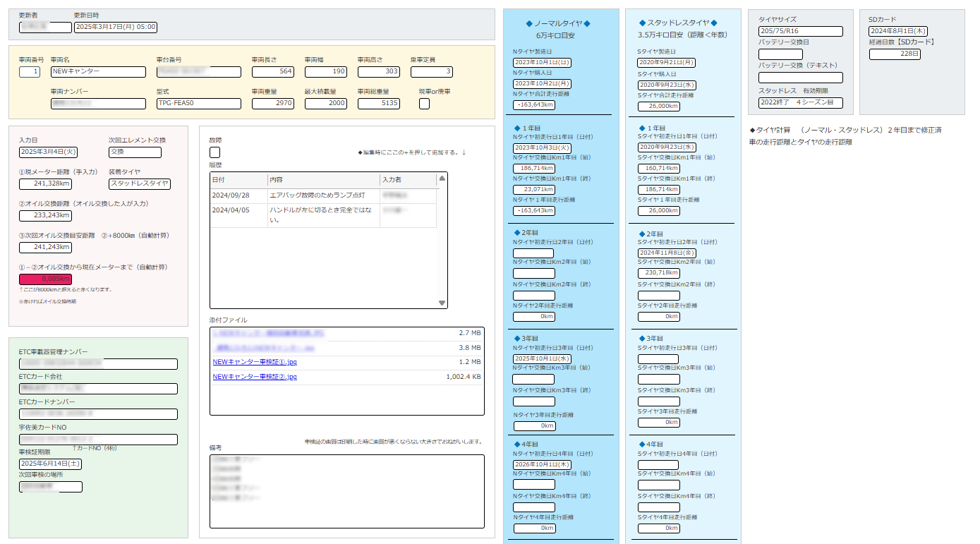Click the empty バッテリー交換日 field

tap(780, 54)
